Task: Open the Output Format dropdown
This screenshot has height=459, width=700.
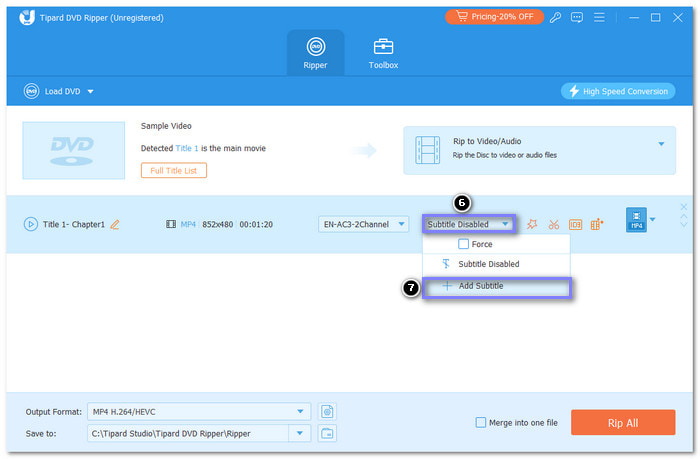Action: [199, 412]
